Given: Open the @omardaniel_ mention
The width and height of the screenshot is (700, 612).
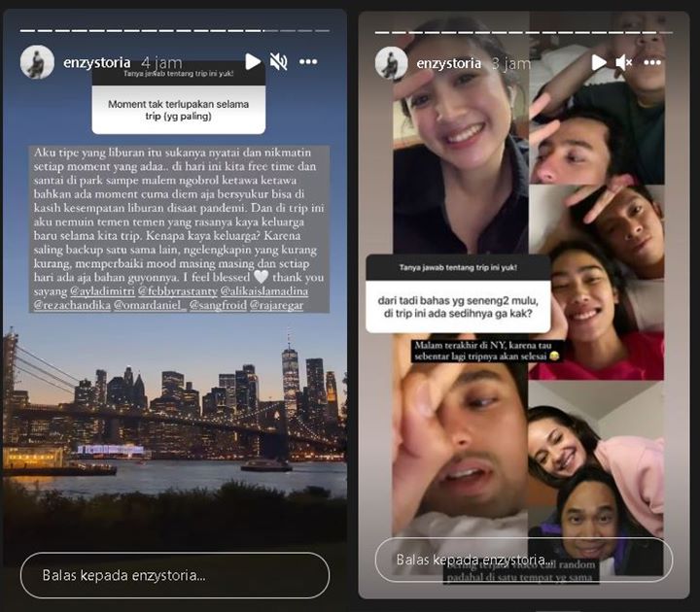Looking at the screenshot, I should tap(150, 306).
